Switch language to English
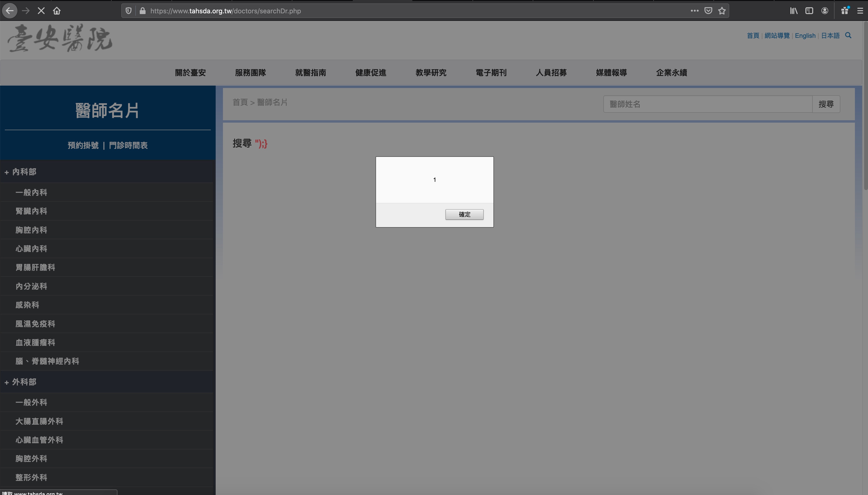This screenshot has width=868, height=495. coord(805,36)
